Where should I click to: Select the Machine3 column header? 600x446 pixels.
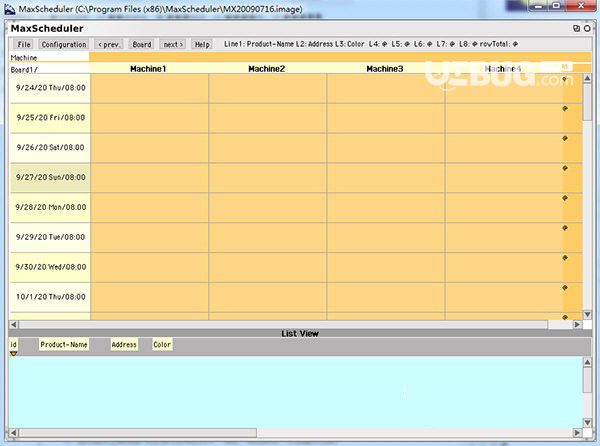point(385,69)
